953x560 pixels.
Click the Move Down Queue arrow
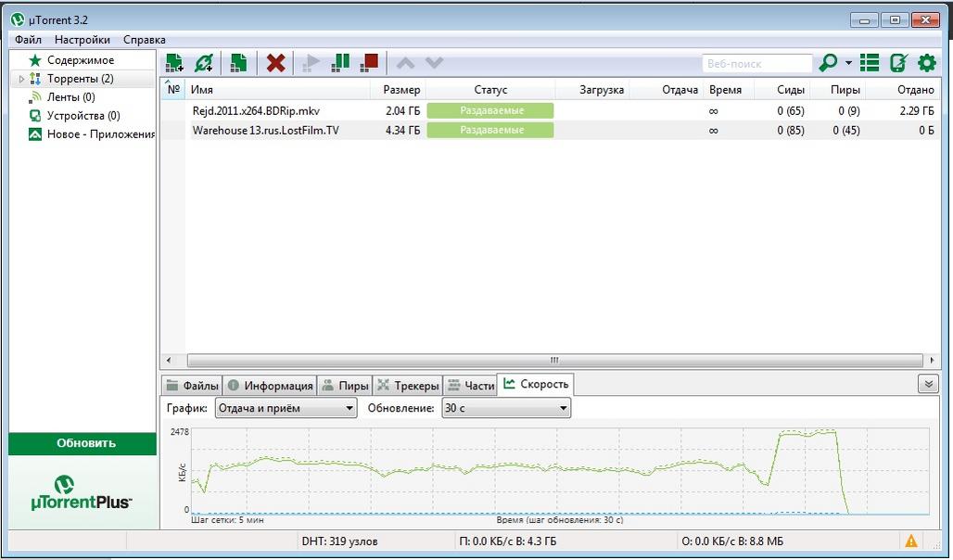(434, 63)
